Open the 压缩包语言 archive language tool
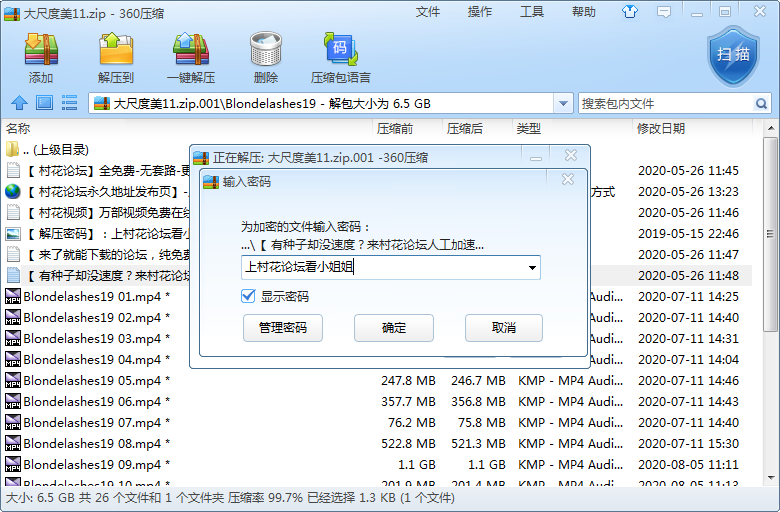 pyautogui.click(x=341, y=49)
